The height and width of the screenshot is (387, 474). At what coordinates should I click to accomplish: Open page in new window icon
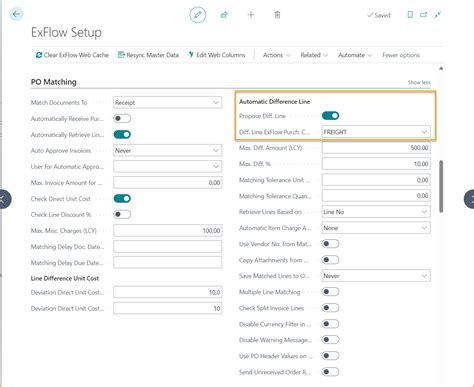pyautogui.click(x=423, y=15)
